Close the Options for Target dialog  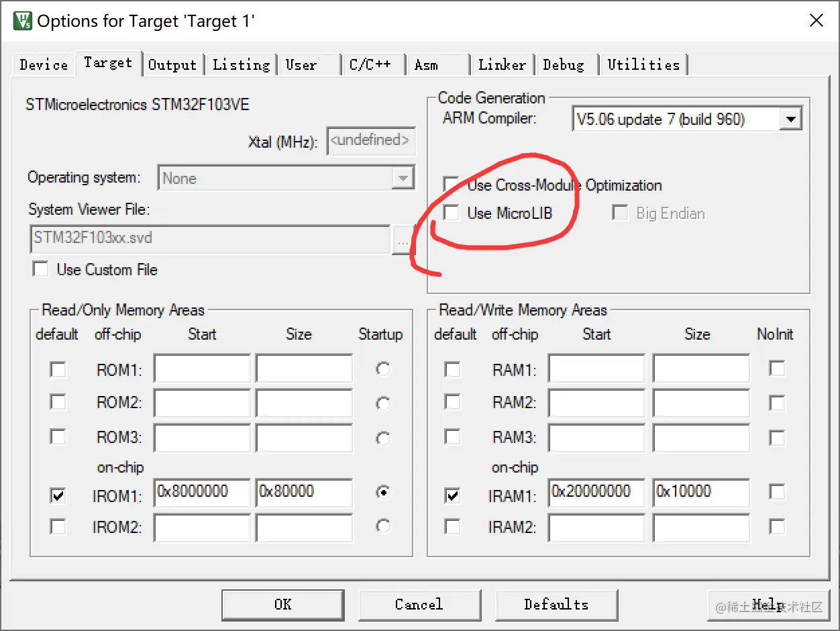click(816, 21)
